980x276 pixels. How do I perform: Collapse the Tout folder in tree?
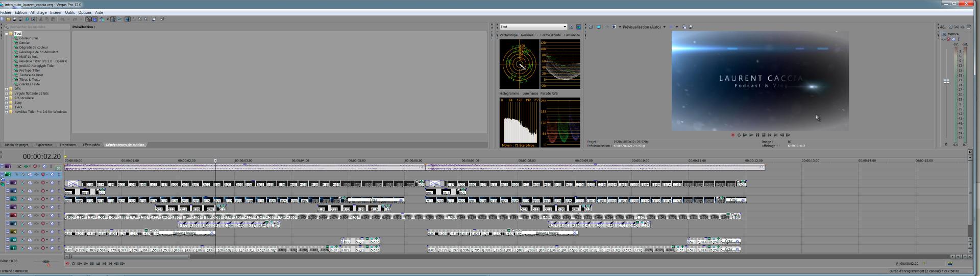click(x=6, y=34)
